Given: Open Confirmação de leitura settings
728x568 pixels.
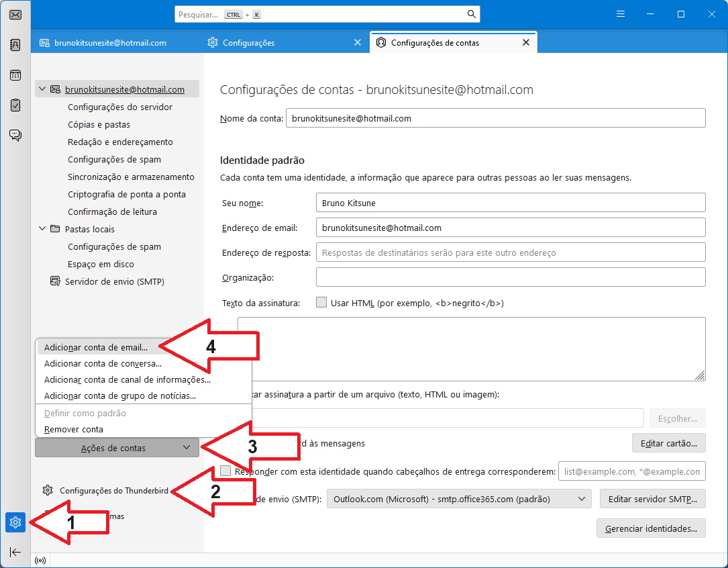Looking at the screenshot, I should pyautogui.click(x=112, y=211).
